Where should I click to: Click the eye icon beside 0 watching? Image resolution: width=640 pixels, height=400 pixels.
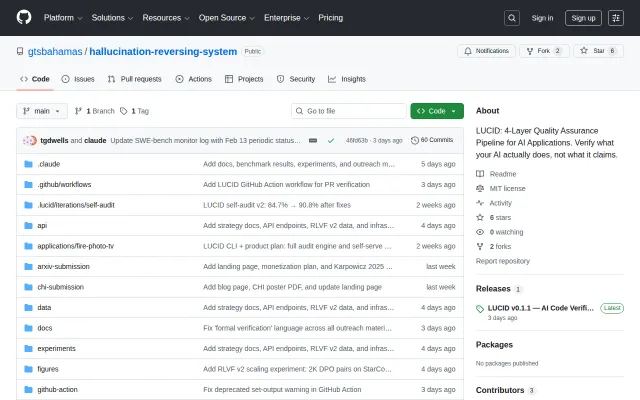pyautogui.click(x=480, y=232)
